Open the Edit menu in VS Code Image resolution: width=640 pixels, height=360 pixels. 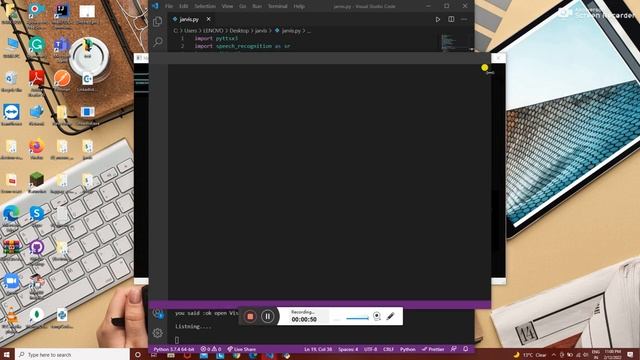point(184,6)
